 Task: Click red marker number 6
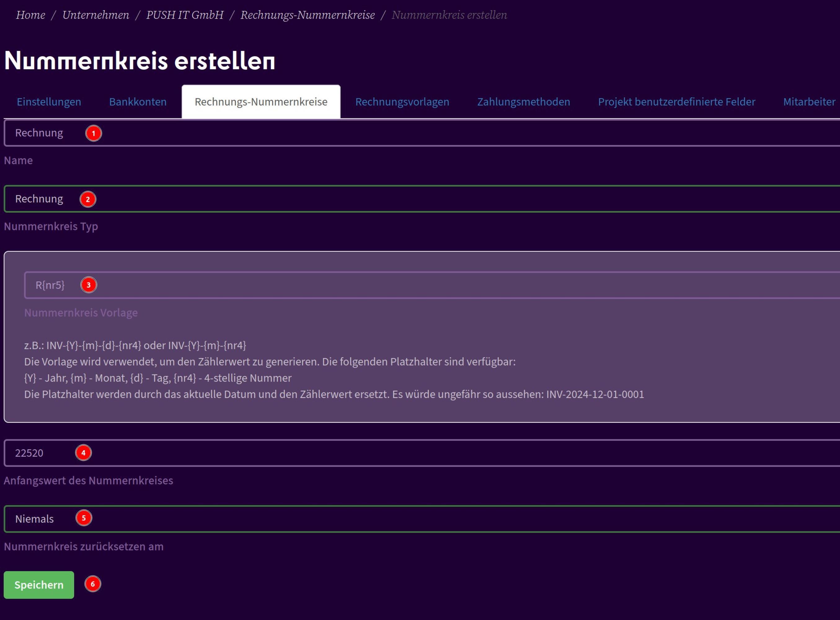pyautogui.click(x=93, y=584)
